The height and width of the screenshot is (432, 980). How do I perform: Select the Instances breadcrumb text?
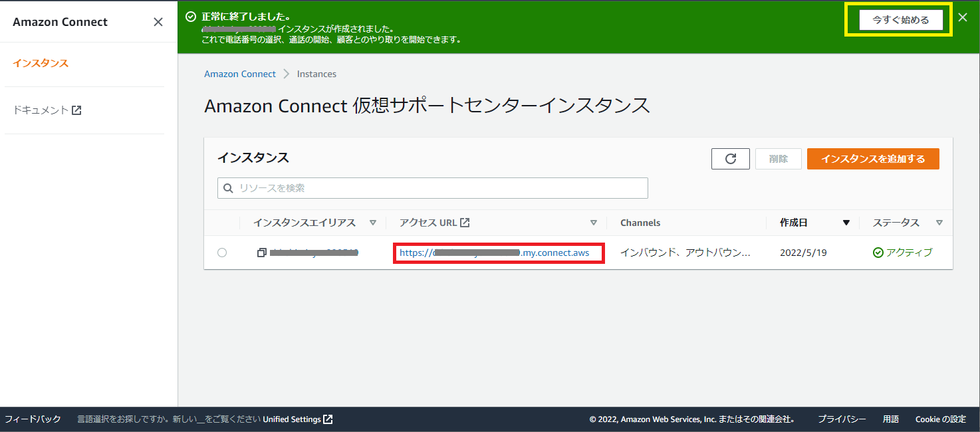point(316,74)
